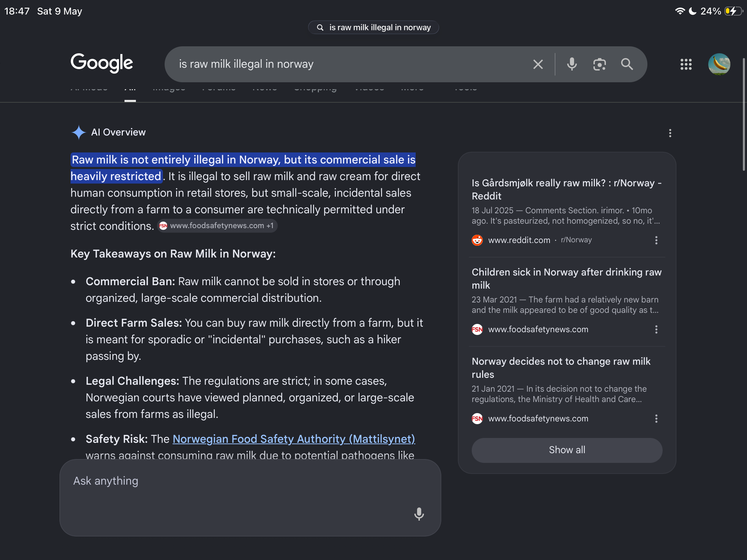747x560 pixels.
Task: Click the Reddit site icon
Action: click(x=477, y=240)
